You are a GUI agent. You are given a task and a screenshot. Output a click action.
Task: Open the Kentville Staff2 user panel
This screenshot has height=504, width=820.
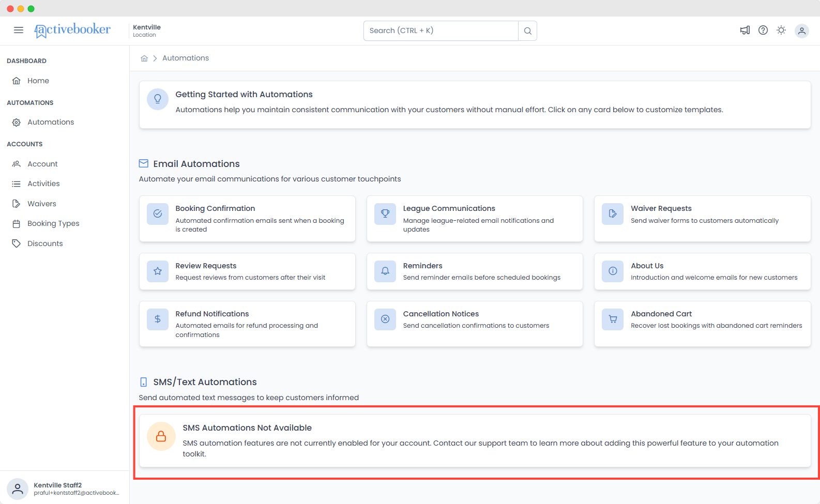(x=65, y=488)
